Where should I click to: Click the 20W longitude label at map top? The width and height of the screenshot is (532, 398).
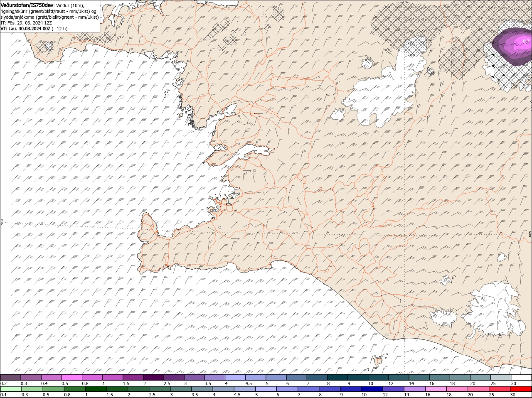pos(405,2)
